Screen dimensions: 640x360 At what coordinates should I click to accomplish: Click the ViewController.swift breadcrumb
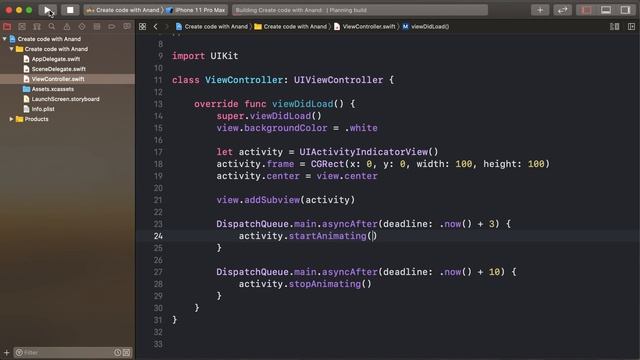click(x=364, y=27)
